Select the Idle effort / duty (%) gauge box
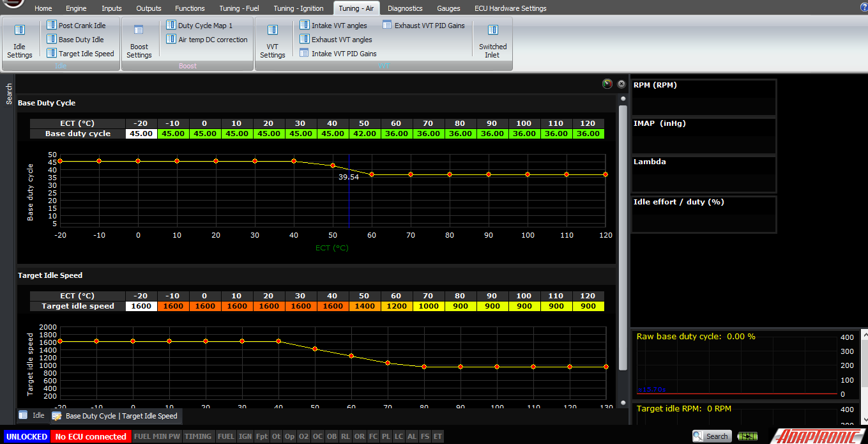Viewport: 868px width, 444px height. tap(704, 214)
